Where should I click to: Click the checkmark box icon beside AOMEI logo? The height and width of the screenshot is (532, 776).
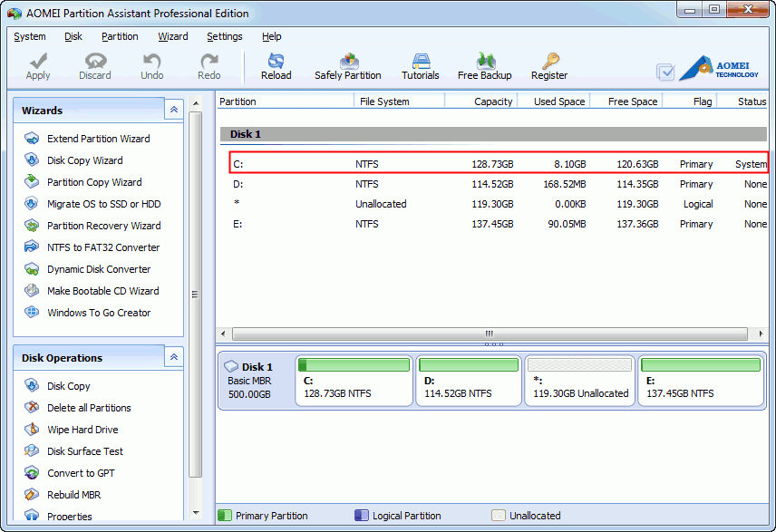665,73
